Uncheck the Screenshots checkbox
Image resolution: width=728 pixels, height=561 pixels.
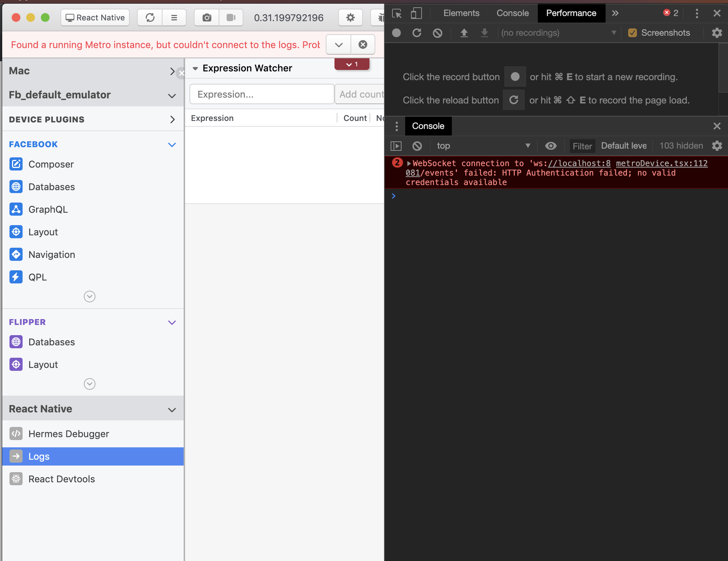coord(633,33)
